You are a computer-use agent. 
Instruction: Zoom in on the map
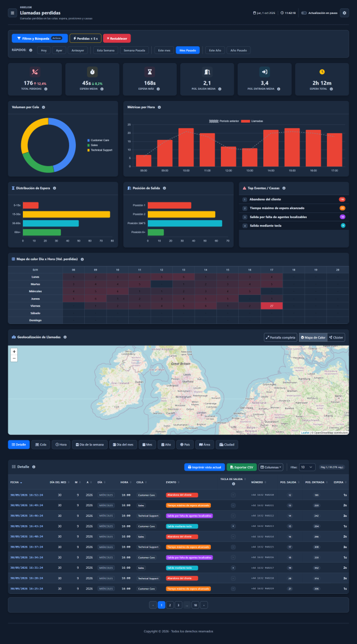pyautogui.click(x=14, y=352)
